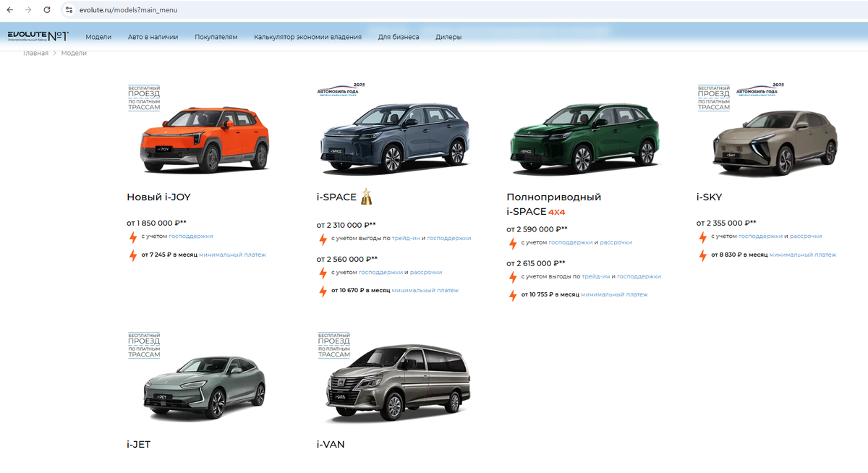This screenshot has height=473, width=868.
Task: Open the i-VAN model title
Action: click(331, 444)
